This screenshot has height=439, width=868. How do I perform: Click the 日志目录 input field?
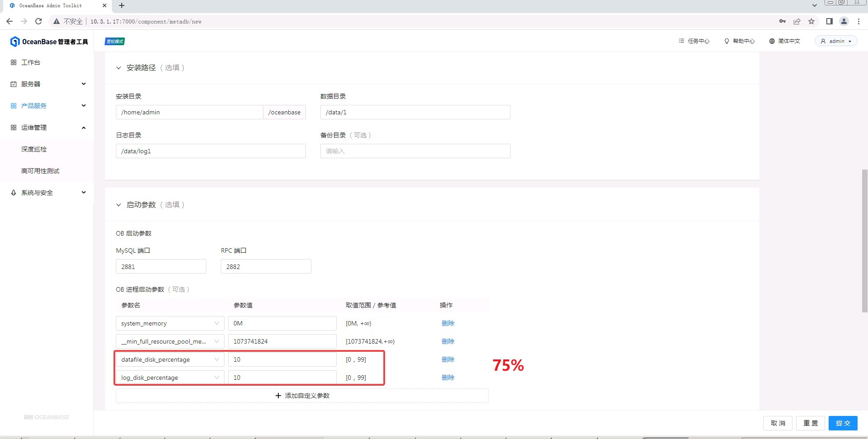[211, 151]
